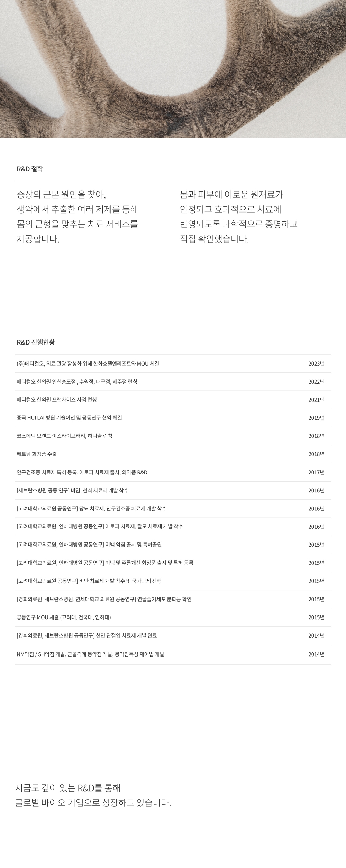346x868 pixels.
Task: Open the 2023년 한화호텔앤리조트 MOU row
Action: coord(173,364)
